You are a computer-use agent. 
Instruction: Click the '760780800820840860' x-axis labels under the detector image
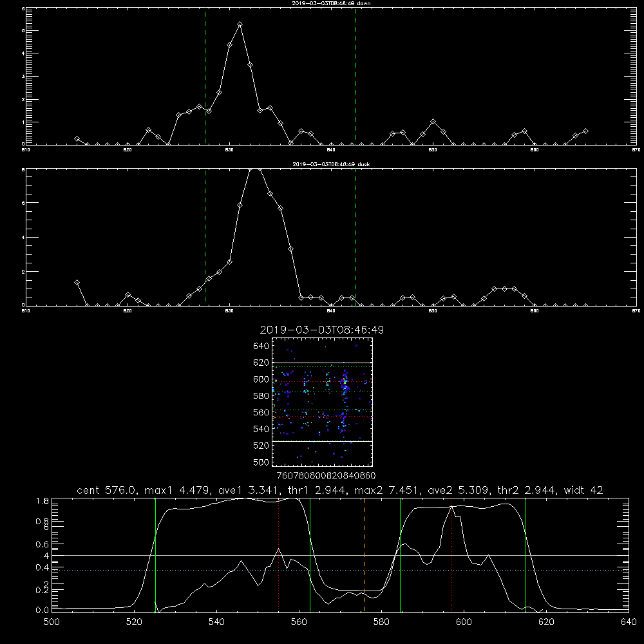click(x=326, y=476)
